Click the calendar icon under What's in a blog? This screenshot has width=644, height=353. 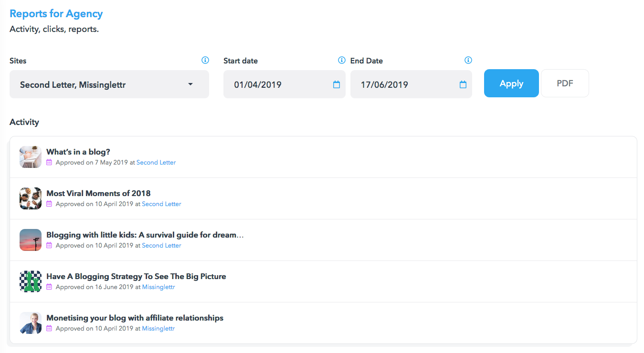[49, 163]
